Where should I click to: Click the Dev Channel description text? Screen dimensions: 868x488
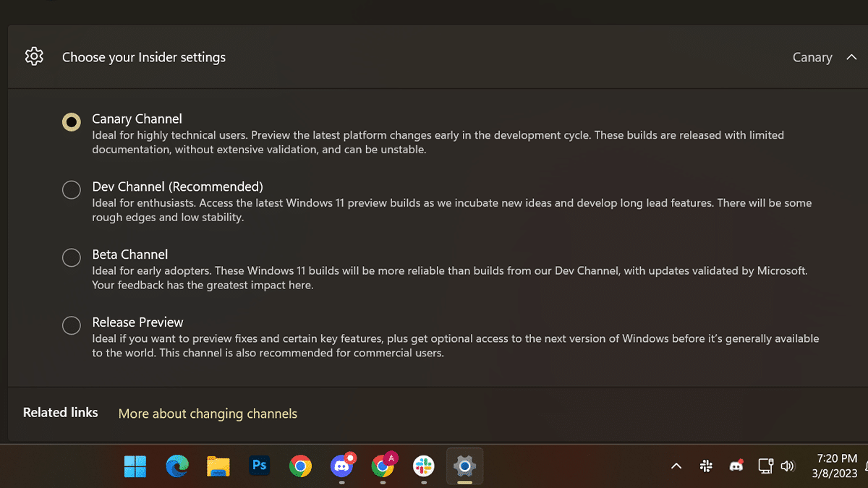[451, 210]
